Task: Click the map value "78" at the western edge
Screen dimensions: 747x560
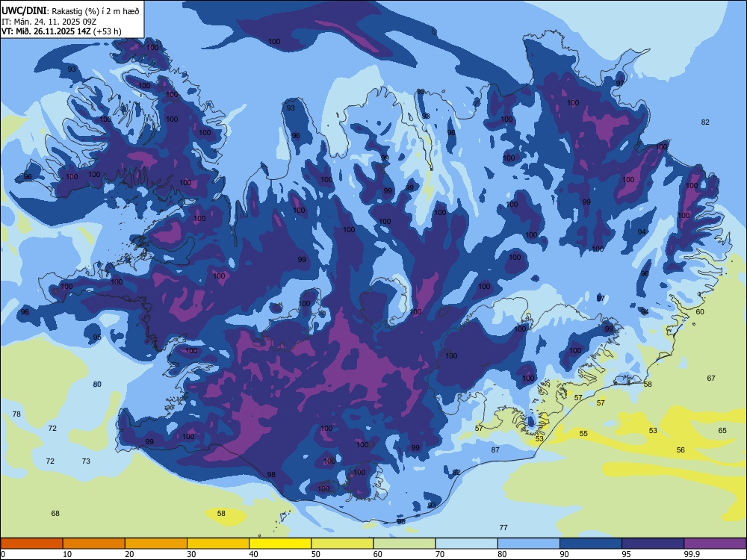Action: click(16, 414)
